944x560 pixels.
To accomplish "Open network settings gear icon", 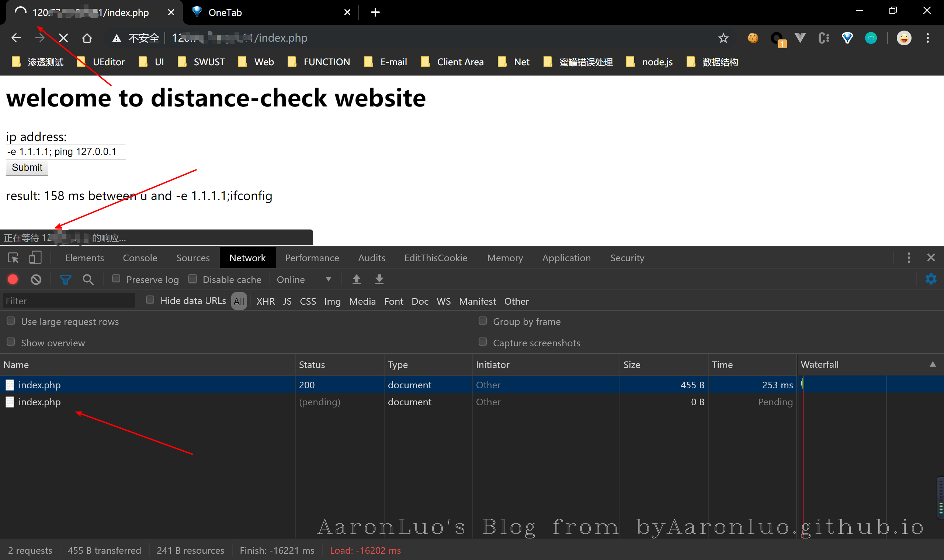I will pos(931,279).
